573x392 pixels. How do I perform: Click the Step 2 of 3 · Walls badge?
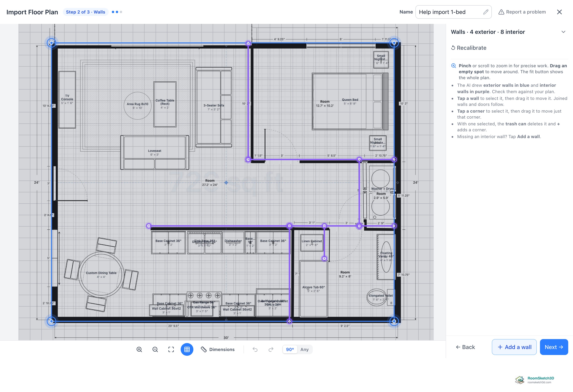point(86,12)
